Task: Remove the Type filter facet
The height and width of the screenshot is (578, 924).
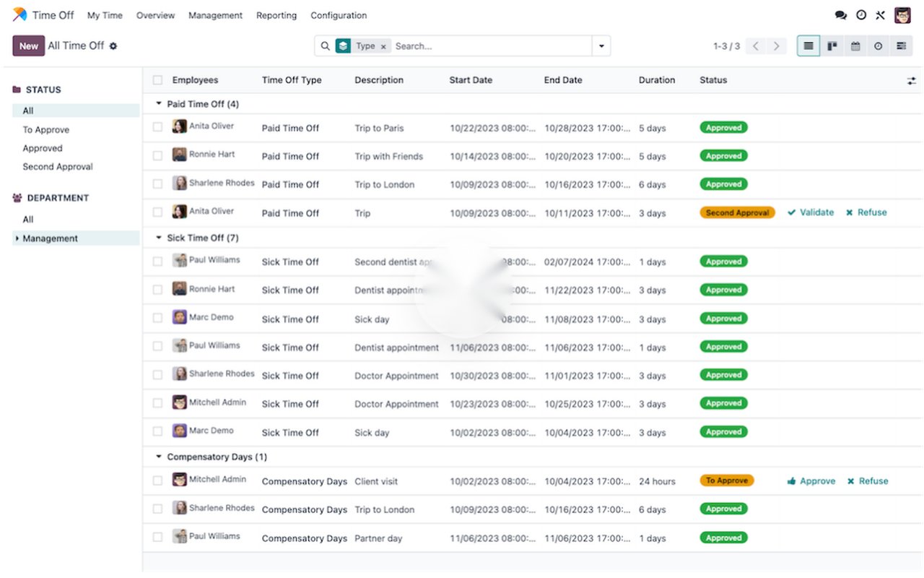Action: click(x=383, y=46)
